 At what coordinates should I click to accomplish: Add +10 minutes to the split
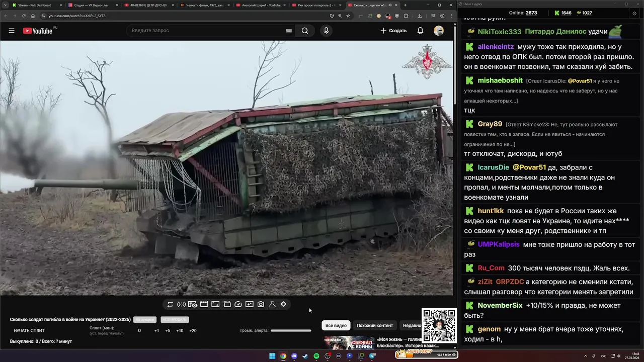point(180,331)
